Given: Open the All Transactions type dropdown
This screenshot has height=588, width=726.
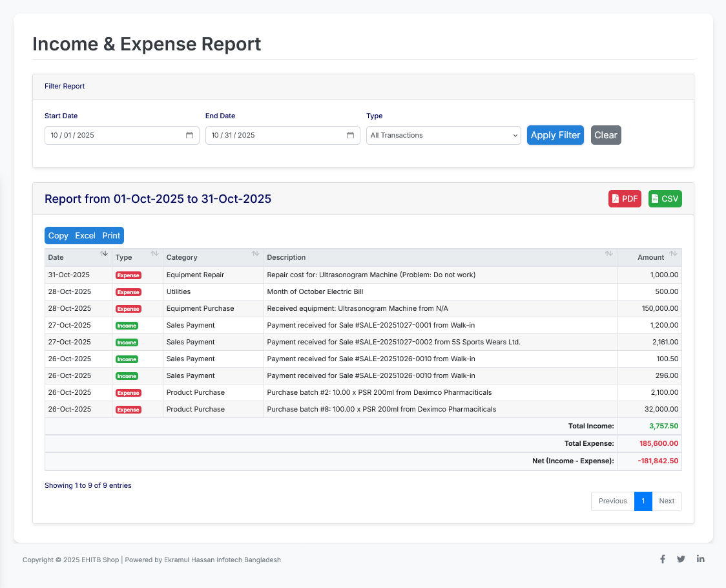Looking at the screenshot, I should pyautogui.click(x=443, y=135).
